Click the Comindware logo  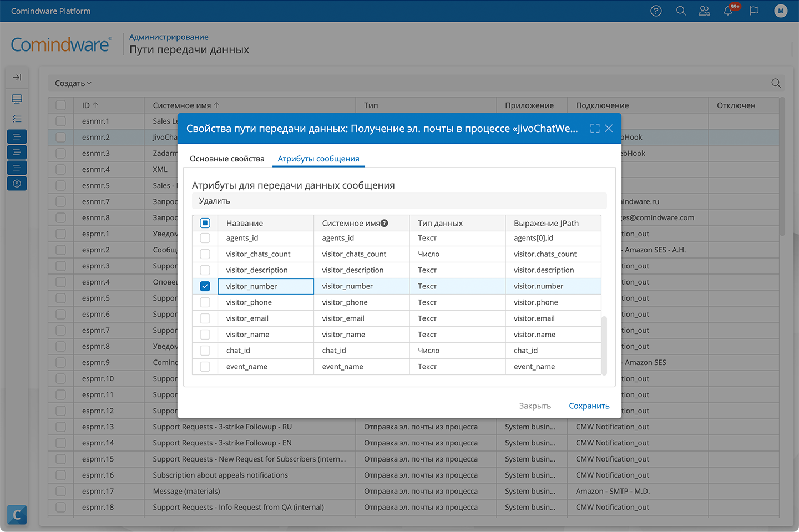click(61, 44)
